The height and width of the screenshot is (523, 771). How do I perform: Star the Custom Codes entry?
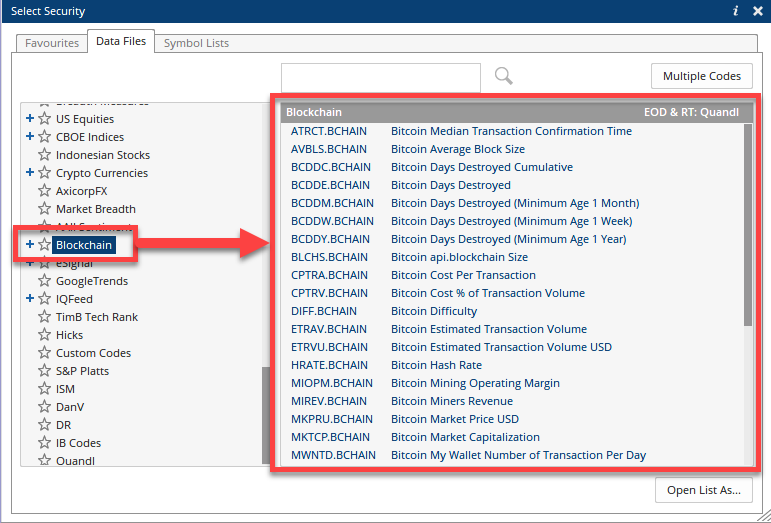44,353
